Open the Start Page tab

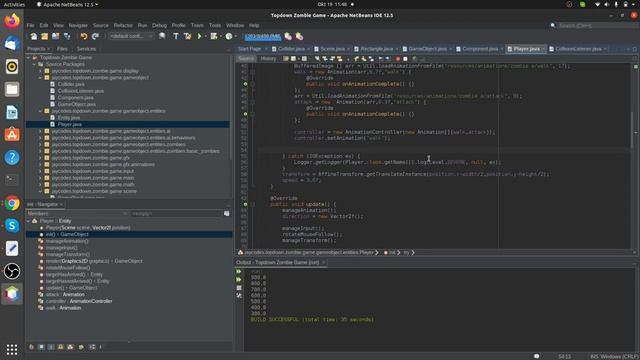click(249, 49)
